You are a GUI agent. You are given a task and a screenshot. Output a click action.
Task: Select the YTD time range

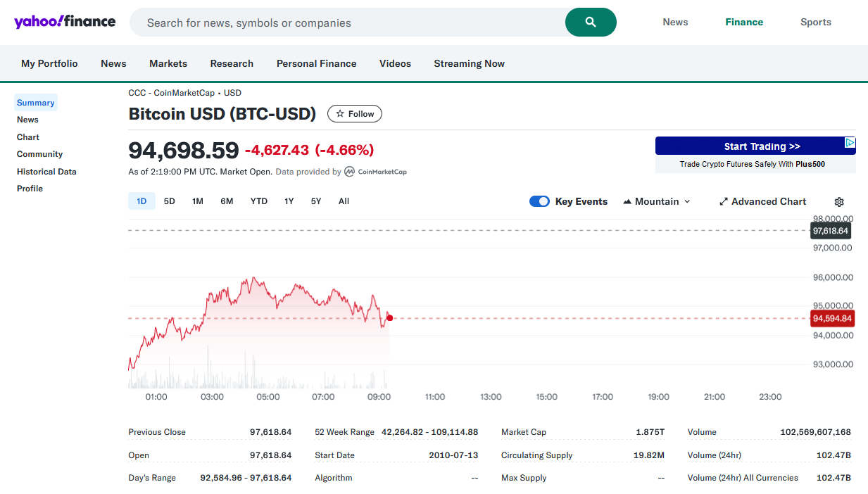pyautogui.click(x=259, y=201)
